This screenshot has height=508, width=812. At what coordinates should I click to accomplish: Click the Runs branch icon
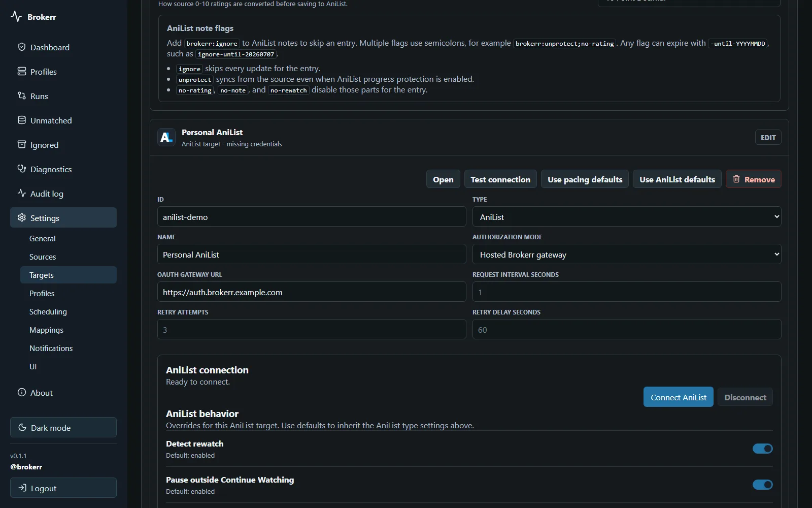coord(22,96)
